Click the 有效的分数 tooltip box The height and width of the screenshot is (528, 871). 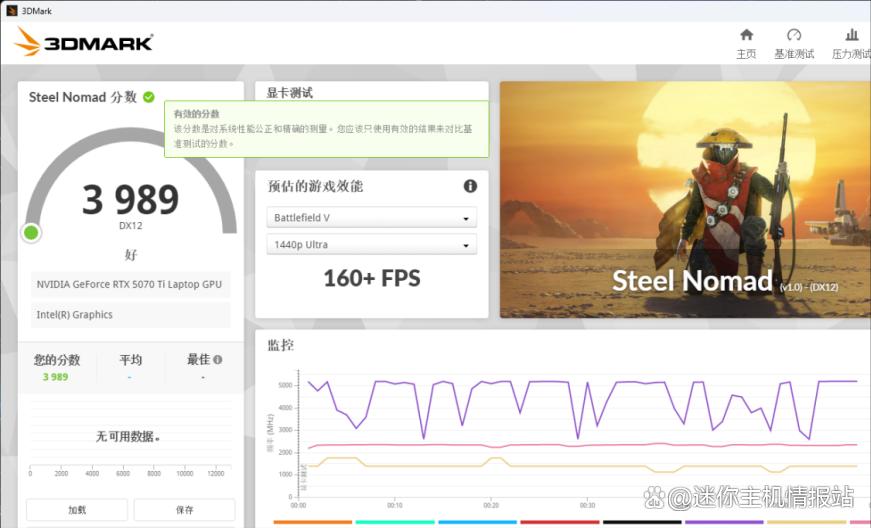(x=327, y=129)
